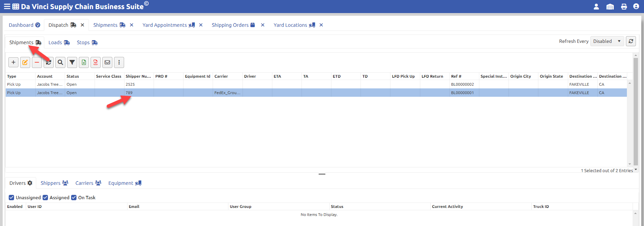Click the add new shipment plus icon
The width and height of the screenshot is (644, 226).
[13, 62]
